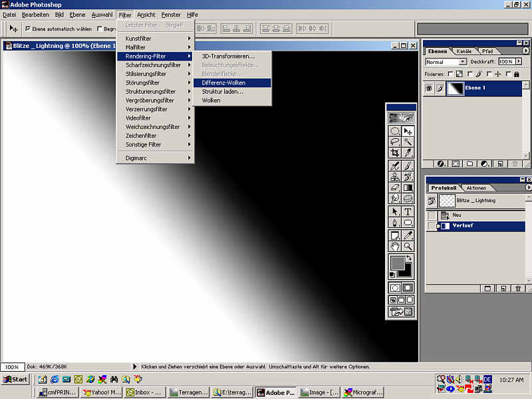Hide Ebene 1 using eye icon
This screenshot has height=399, width=532.
(429, 88)
